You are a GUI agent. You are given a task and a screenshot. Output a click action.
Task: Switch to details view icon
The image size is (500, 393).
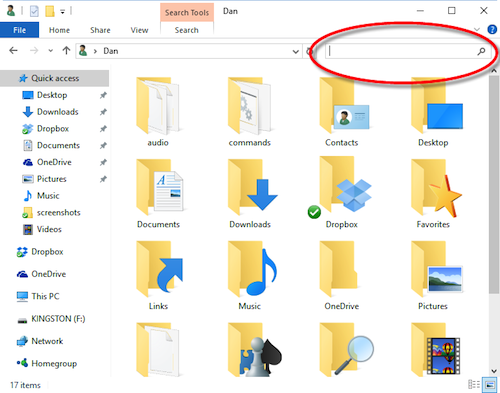tap(474, 384)
